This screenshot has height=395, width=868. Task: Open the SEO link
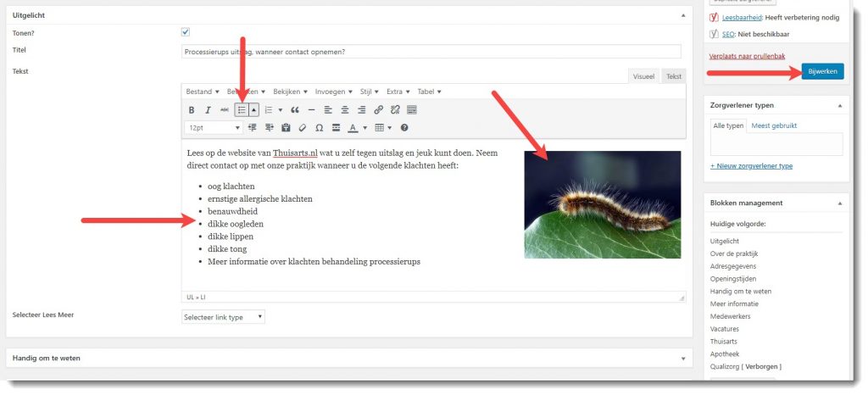coord(728,34)
